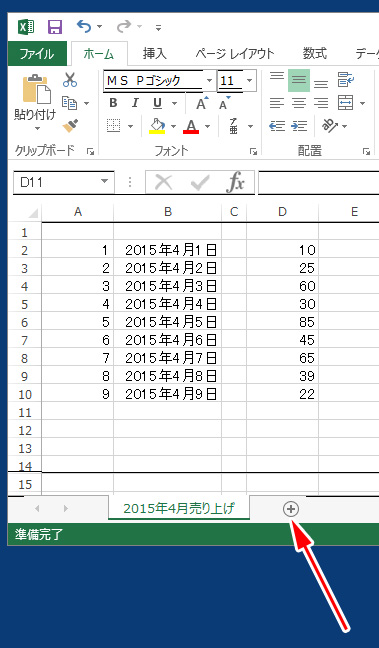
Task: Click the Name Box showing D11
Action: pos(63,182)
